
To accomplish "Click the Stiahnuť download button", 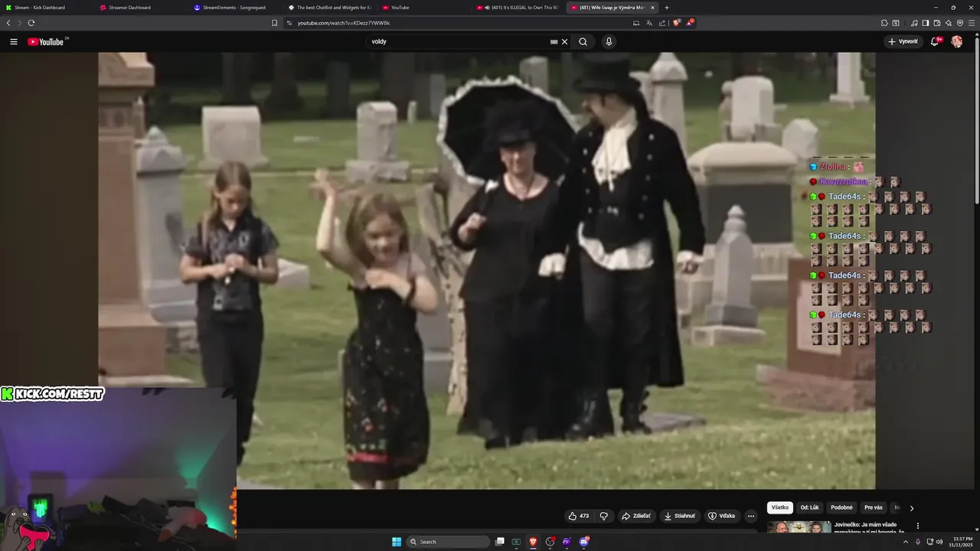I will pos(680,516).
